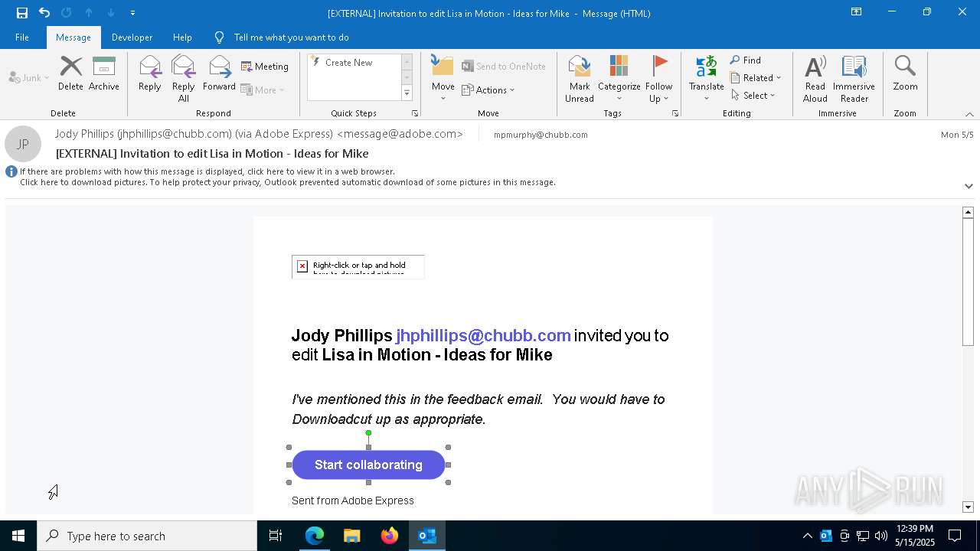Click Previous Item up arrow in title bar
980x551 pixels.
click(x=89, y=12)
